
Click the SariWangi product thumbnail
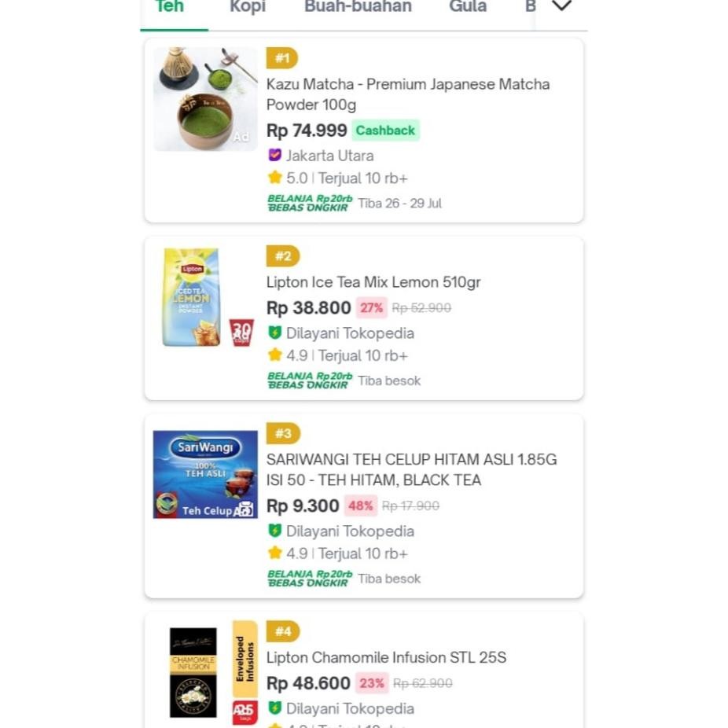pyautogui.click(x=205, y=475)
